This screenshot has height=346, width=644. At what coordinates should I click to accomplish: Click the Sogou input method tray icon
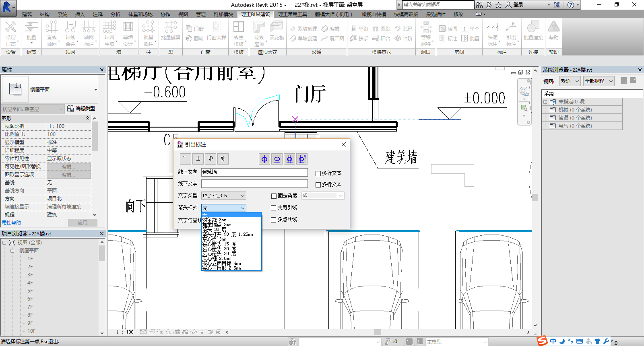click(542, 341)
